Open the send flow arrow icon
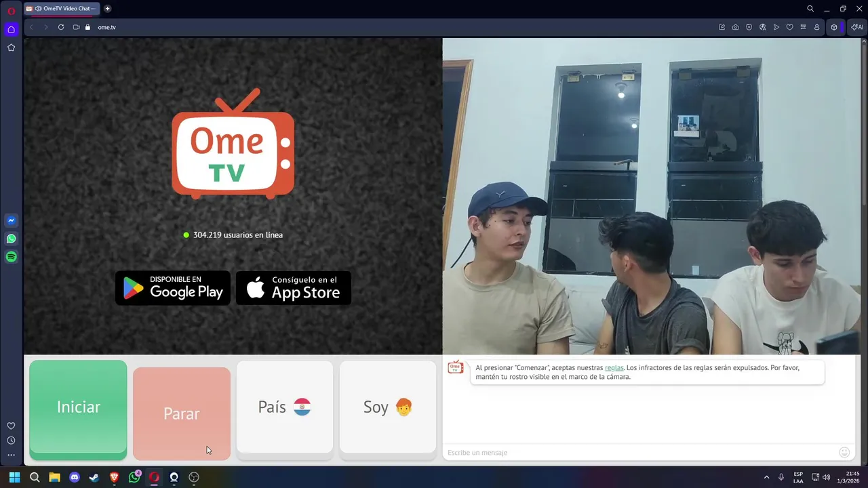 [x=776, y=27]
